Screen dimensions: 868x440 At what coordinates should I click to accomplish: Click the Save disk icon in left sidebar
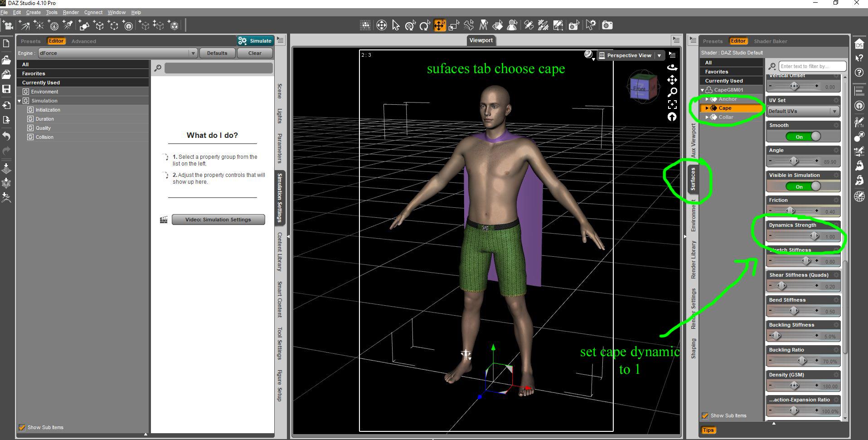click(6, 89)
